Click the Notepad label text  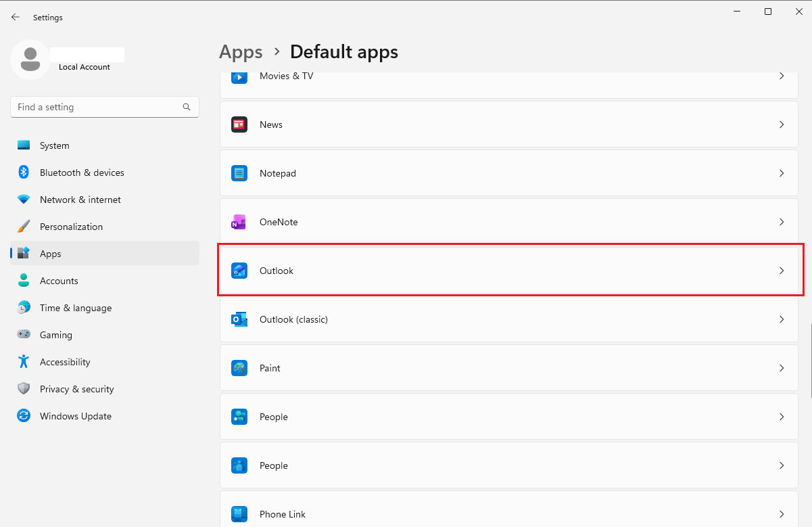pos(278,173)
